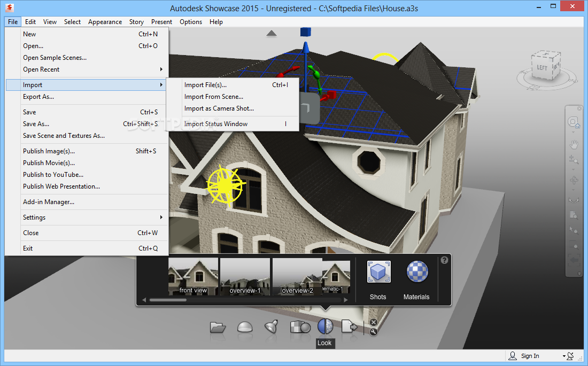The height and width of the screenshot is (366, 588).
Task: Toggle the Import Status Window menu entry
Action: pos(233,124)
